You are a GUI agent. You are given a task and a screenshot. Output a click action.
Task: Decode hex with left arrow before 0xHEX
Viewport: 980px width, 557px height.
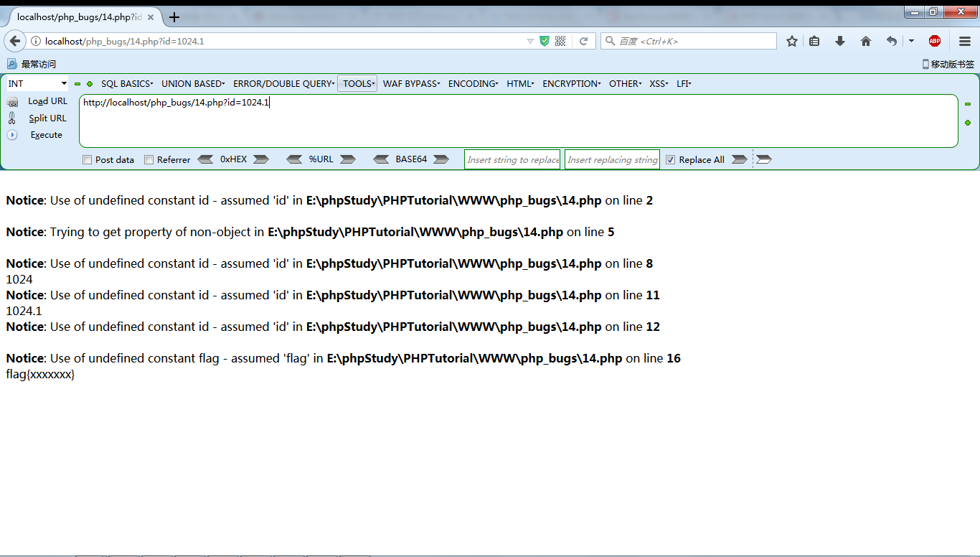[x=205, y=159]
